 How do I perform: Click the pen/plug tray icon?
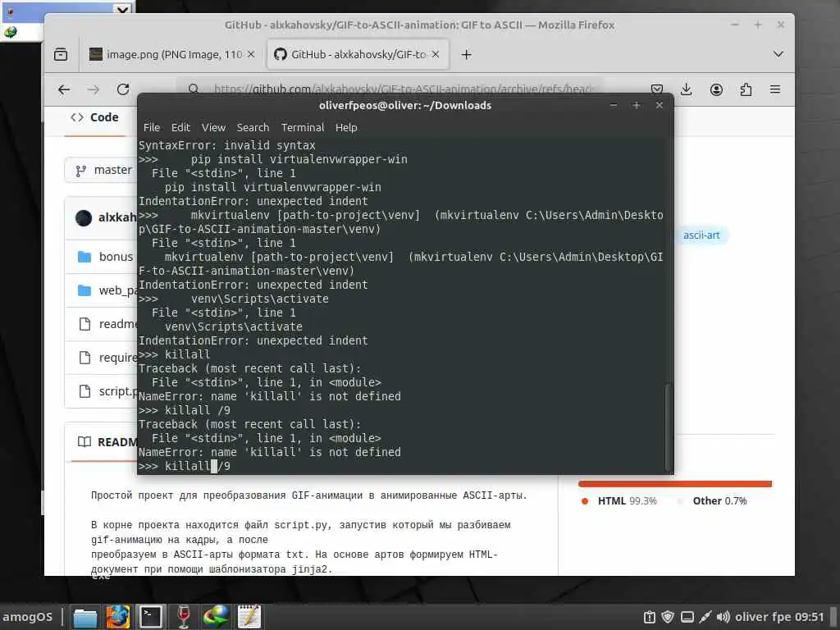point(705,617)
